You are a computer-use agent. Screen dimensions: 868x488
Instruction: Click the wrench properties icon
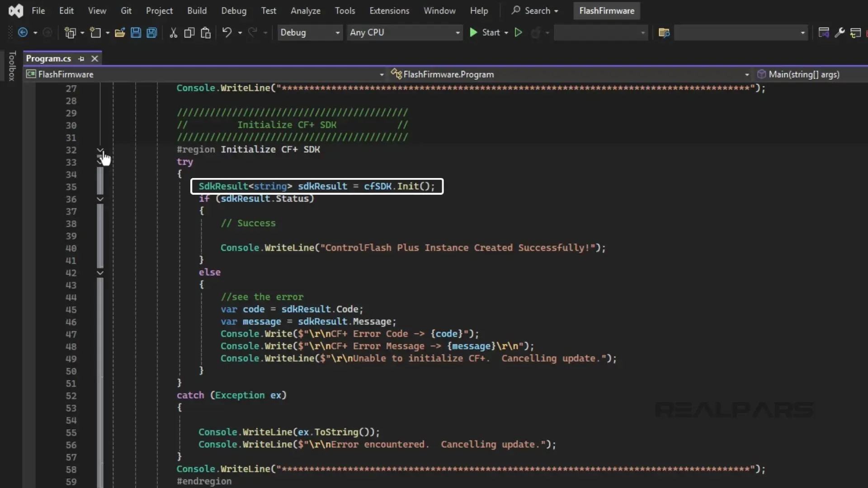tap(840, 33)
